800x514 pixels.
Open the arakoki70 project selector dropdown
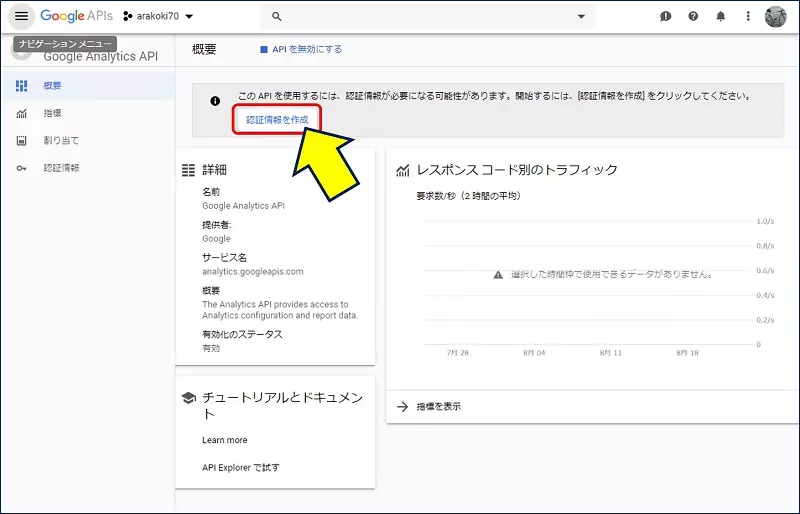pos(158,16)
